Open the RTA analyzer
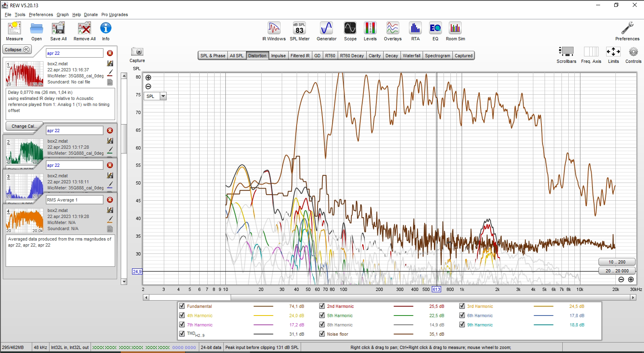The image size is (644, 353). click(415, 31)
